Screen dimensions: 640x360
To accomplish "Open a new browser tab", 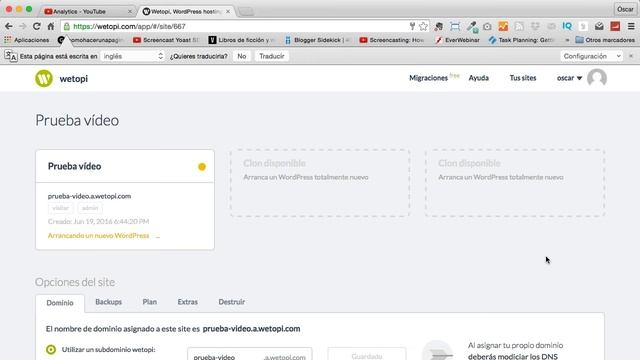I will click(246, 12).
